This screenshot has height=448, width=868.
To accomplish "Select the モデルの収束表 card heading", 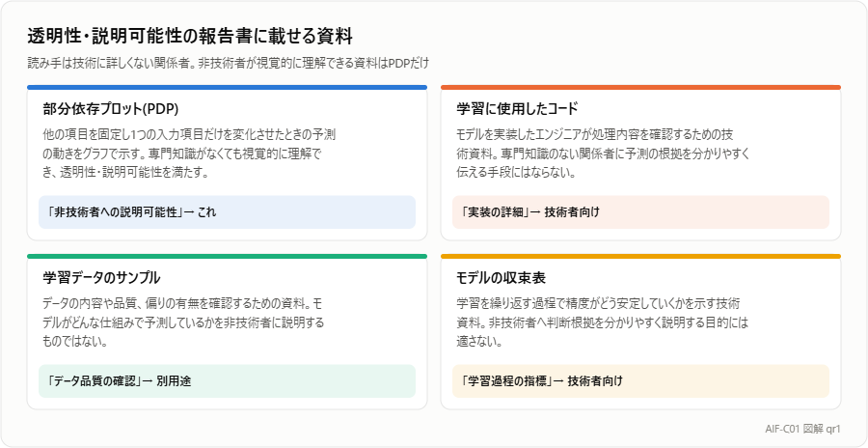I will point(501,277).
